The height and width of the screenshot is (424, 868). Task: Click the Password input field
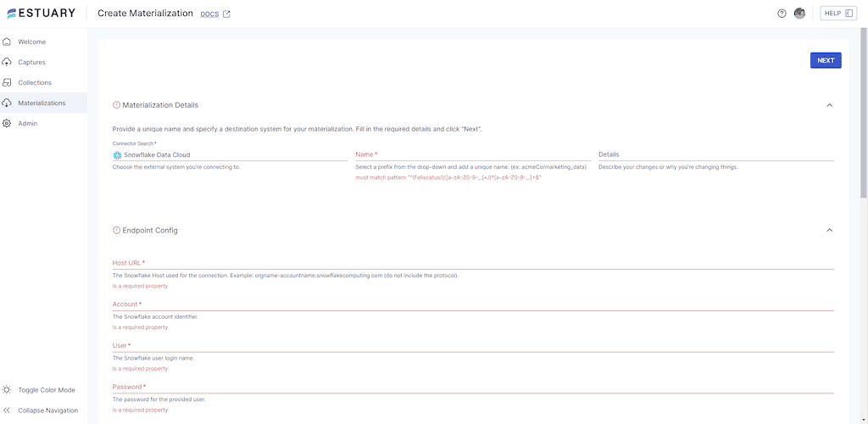click(x=473, y=387)
